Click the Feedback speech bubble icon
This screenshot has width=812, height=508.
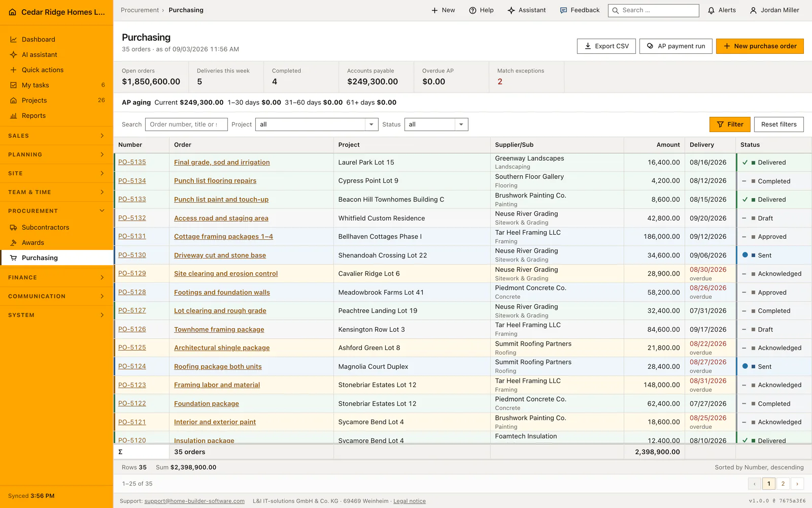tap(563, 10)
